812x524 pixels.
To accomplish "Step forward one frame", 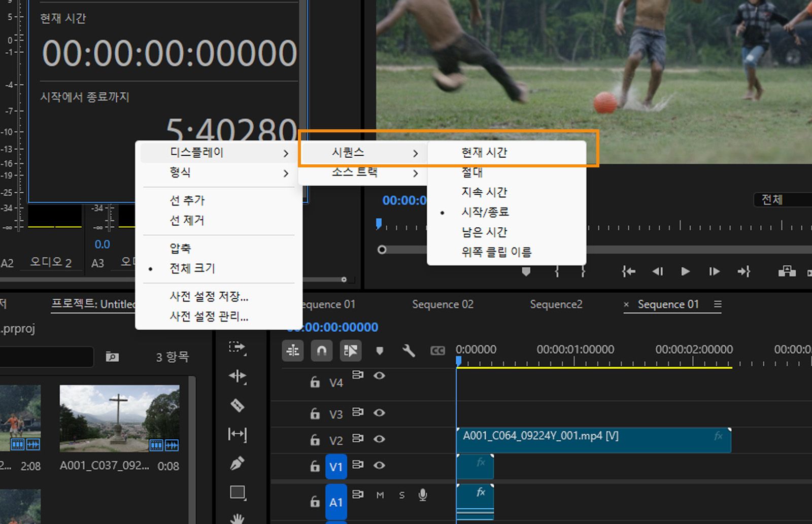I will tap(715, 272).
